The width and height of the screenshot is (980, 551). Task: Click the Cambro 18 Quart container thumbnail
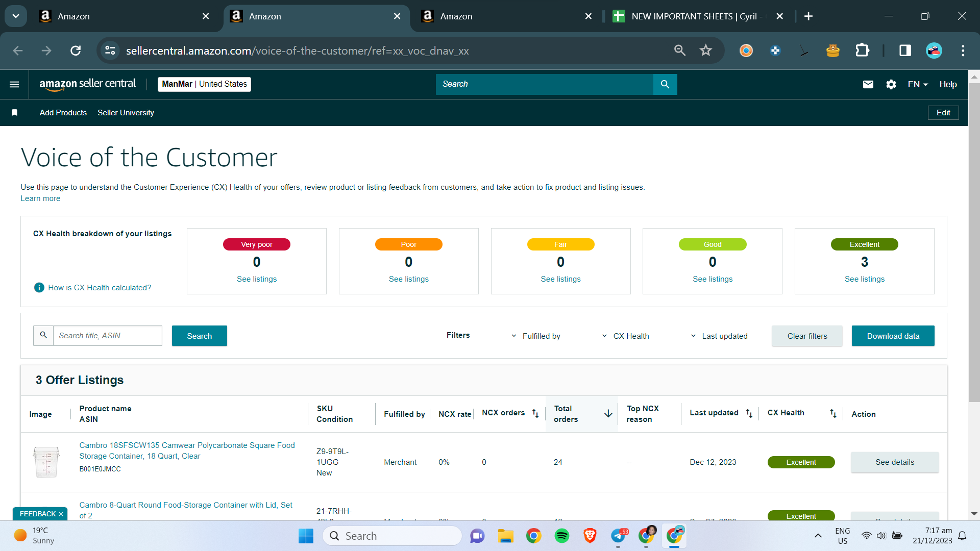[46, 462]
